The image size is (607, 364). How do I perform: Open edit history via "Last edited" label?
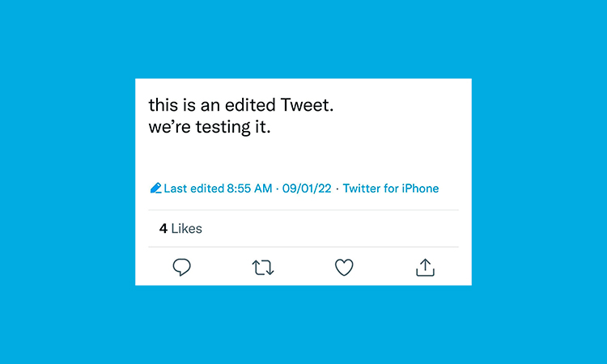click(x=193, y=188)
